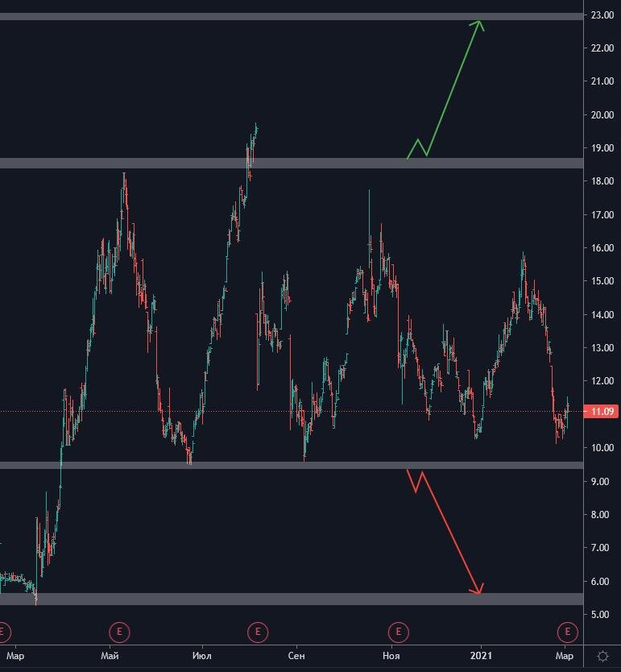Click the 15.00 price axis label
The width and height of the screenshot is (621, 672).
click(602, 280)
